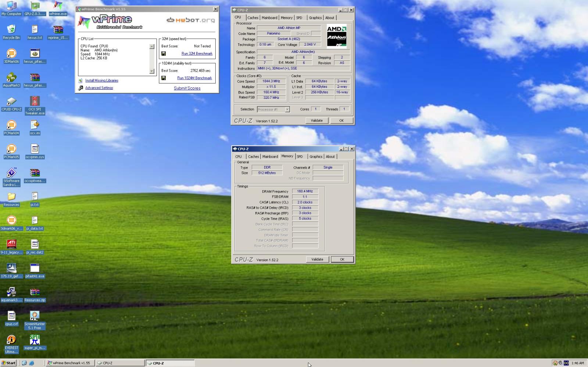The height and width of the screenshot is (367, 588).
Task: Open Advanced Settings in wPrime
Action: click(99, 88)
